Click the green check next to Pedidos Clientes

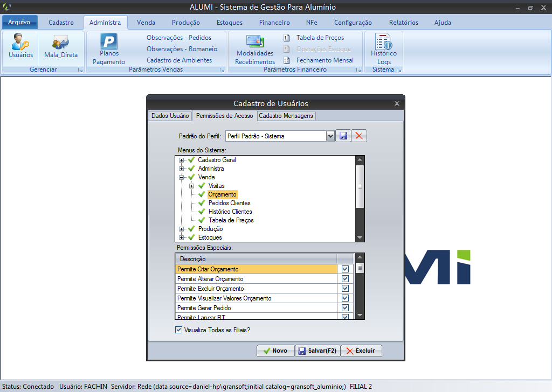(x=202, y=203)
